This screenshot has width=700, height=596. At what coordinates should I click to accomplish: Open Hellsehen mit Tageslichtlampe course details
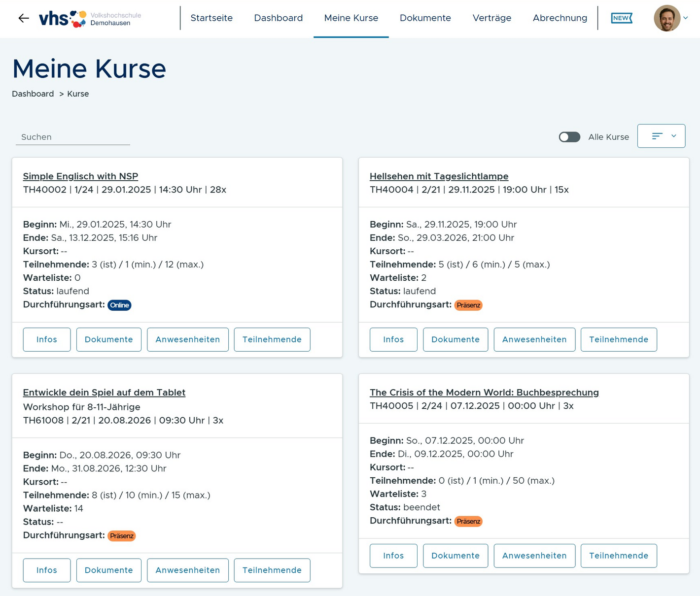coord(439,176)
